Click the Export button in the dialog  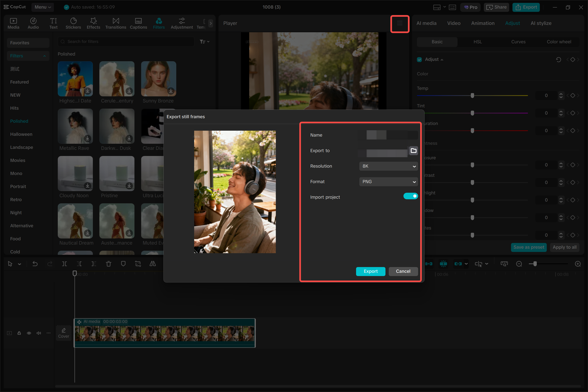[371, 271]
